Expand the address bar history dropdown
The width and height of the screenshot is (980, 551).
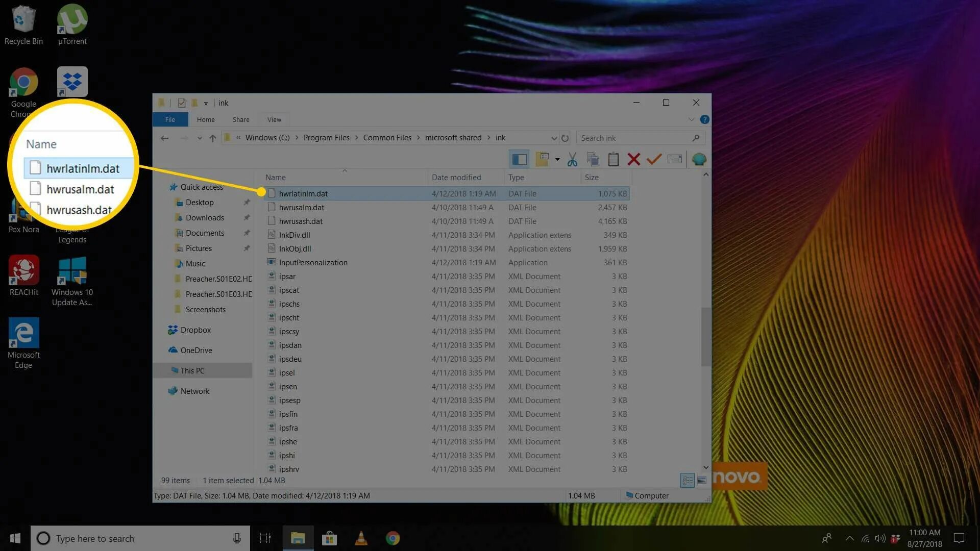pos(554,138)
